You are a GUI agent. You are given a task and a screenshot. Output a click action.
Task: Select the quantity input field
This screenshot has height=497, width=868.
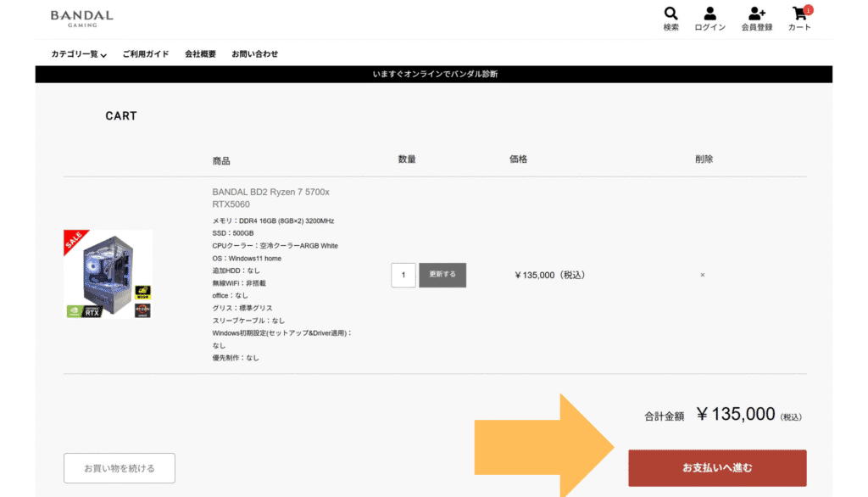click(403, 275)
